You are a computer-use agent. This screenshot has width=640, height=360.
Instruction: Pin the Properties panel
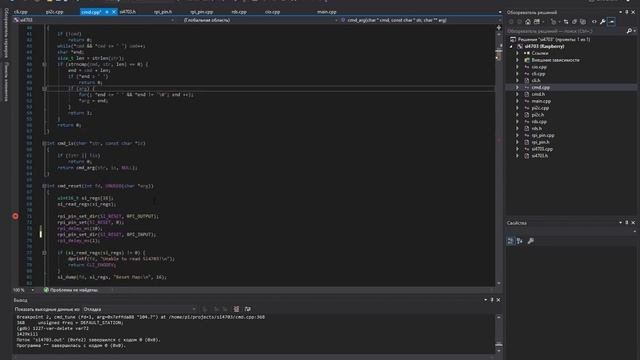627,222
